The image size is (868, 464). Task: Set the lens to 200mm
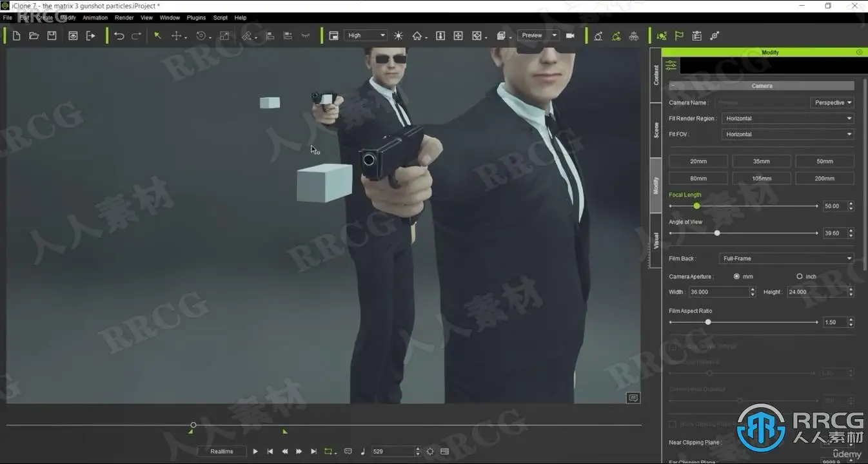824,179
